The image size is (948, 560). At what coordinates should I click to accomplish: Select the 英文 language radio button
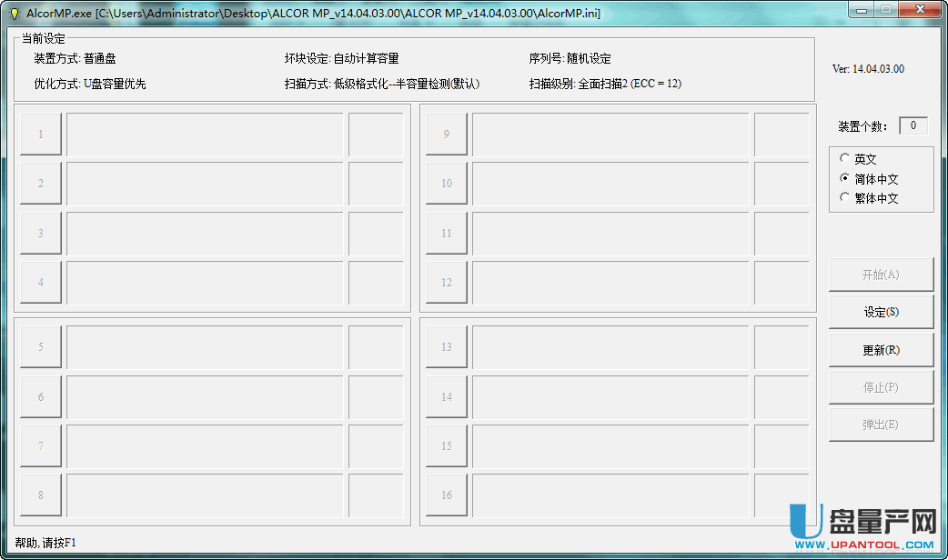pos(845,158)
